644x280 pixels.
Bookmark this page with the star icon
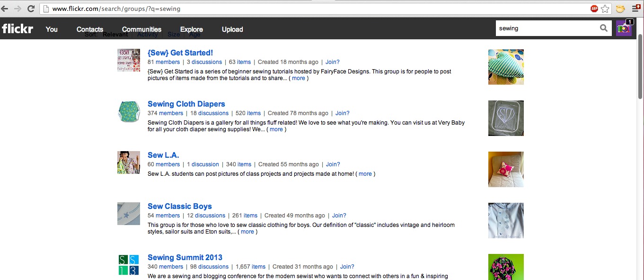(605, 9)
